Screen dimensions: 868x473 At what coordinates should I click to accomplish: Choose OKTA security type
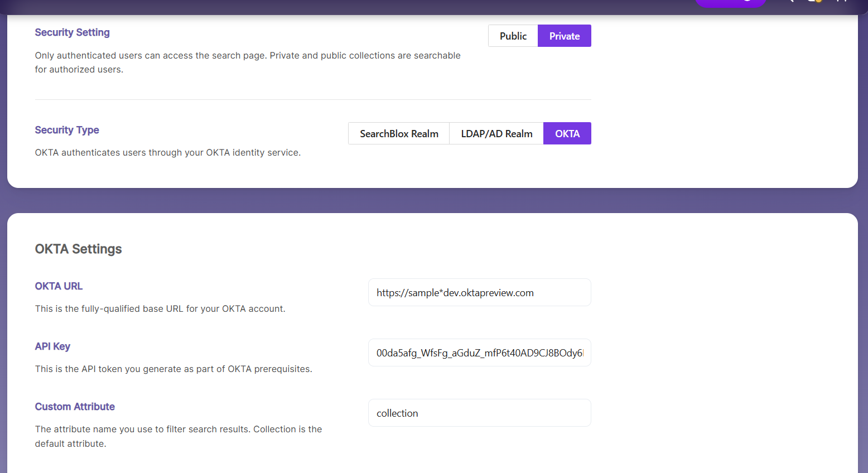pos(567,133)
